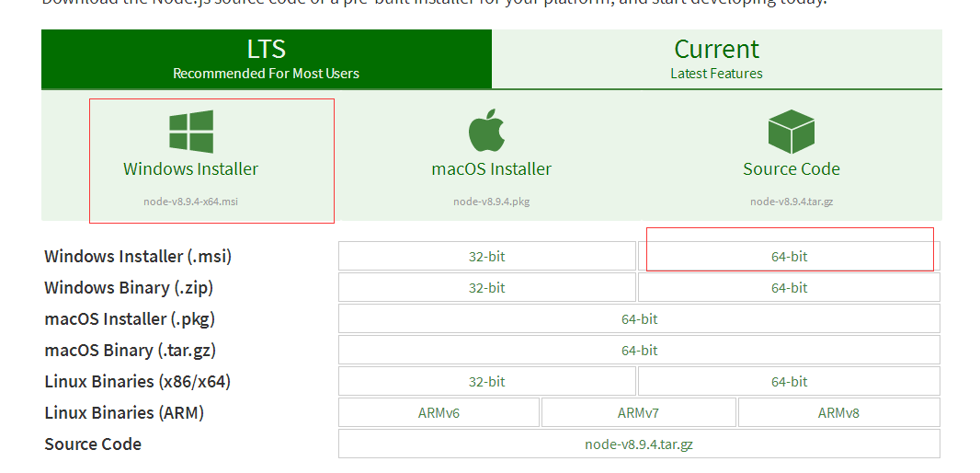980x473 pixels.
Task: Select 64-bit Windows Installer (.msi)
Action: pyautogui.click(x=789, y=257)
